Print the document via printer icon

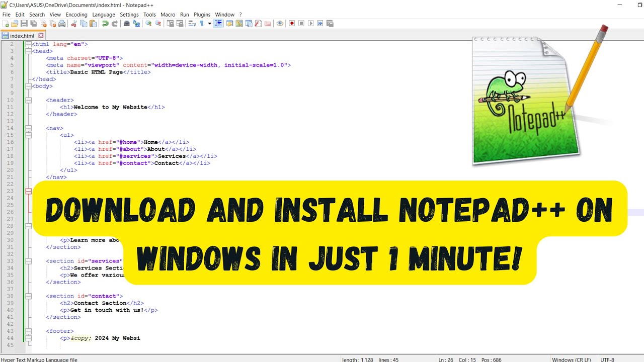click(x=62, y=23)
